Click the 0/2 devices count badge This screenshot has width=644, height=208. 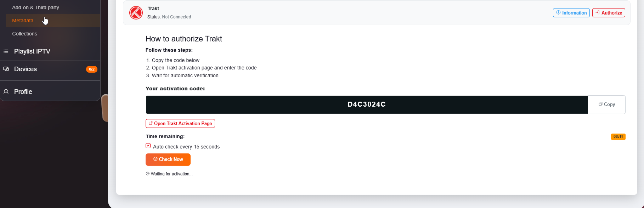point(91,69)
